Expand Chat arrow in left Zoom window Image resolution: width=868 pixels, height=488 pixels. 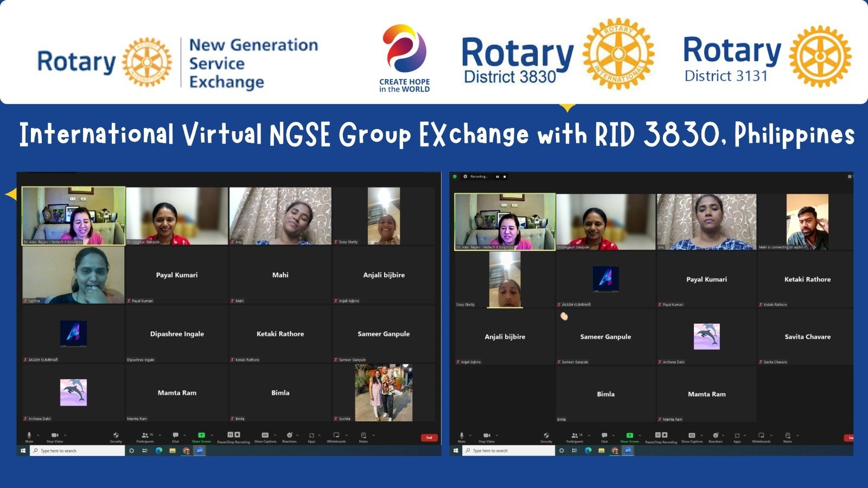coord(184,435)
